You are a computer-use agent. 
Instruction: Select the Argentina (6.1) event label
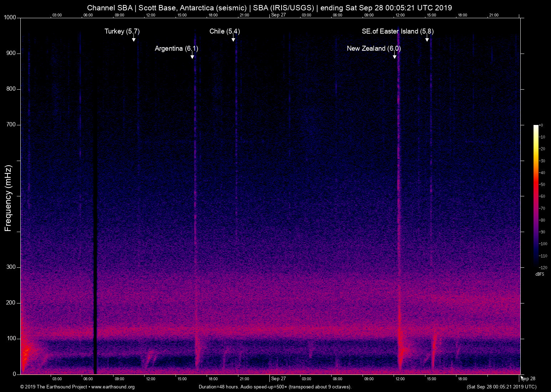tap(176, 49)
